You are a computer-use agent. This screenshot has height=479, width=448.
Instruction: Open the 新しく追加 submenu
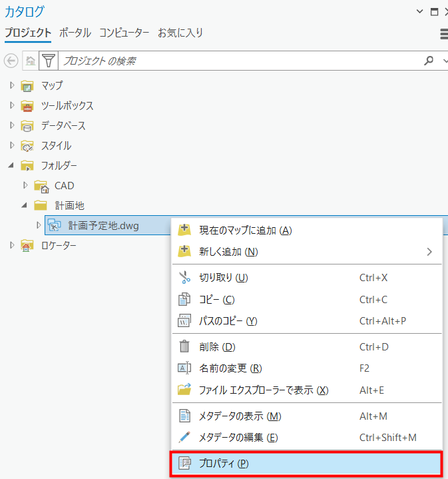tap(228, 252)
